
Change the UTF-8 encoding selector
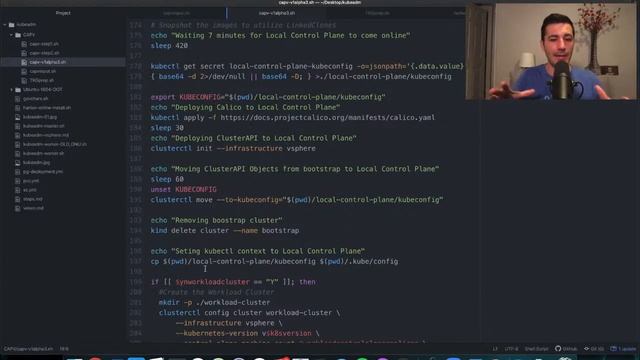coord(511,349)
